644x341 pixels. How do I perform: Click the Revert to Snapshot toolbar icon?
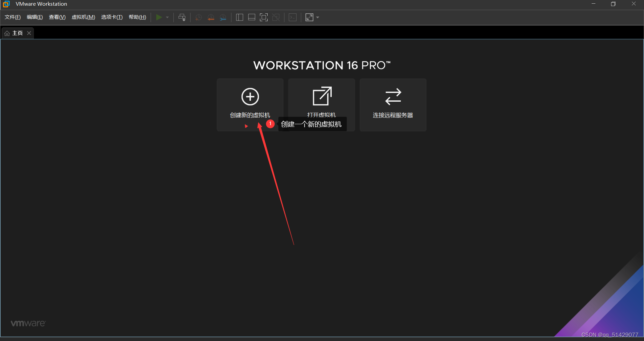211,17
